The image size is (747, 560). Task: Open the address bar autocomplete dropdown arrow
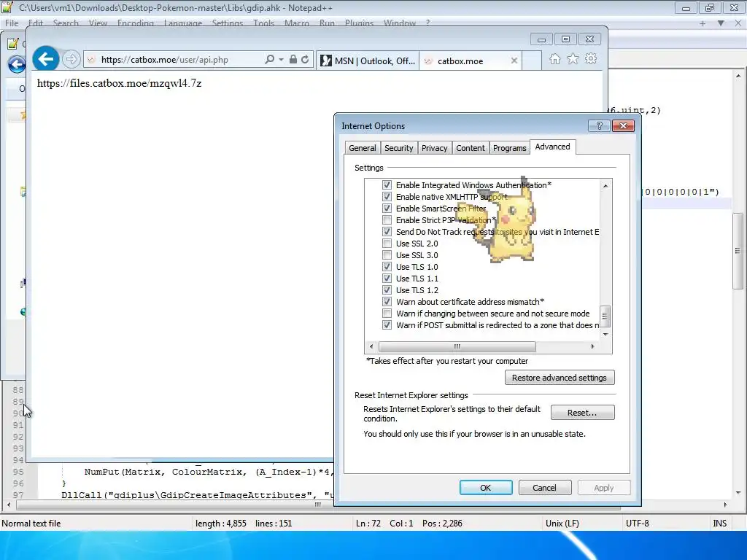[281, 60]
